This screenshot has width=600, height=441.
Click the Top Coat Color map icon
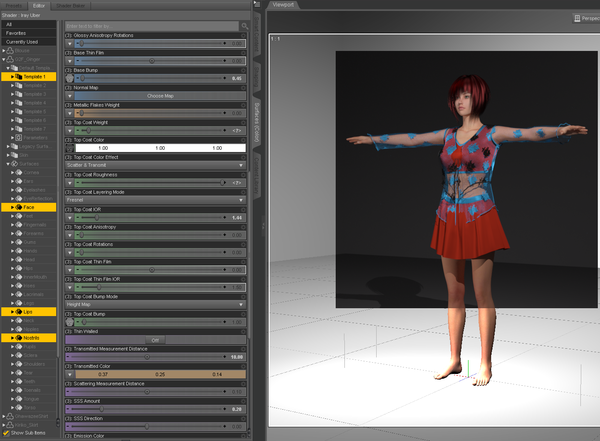coord(69,148)
